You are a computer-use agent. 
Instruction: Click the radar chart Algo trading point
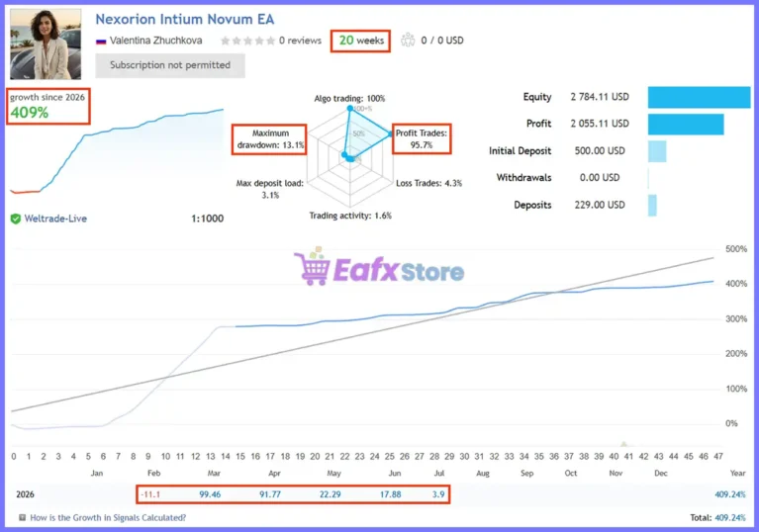point(350,109)
